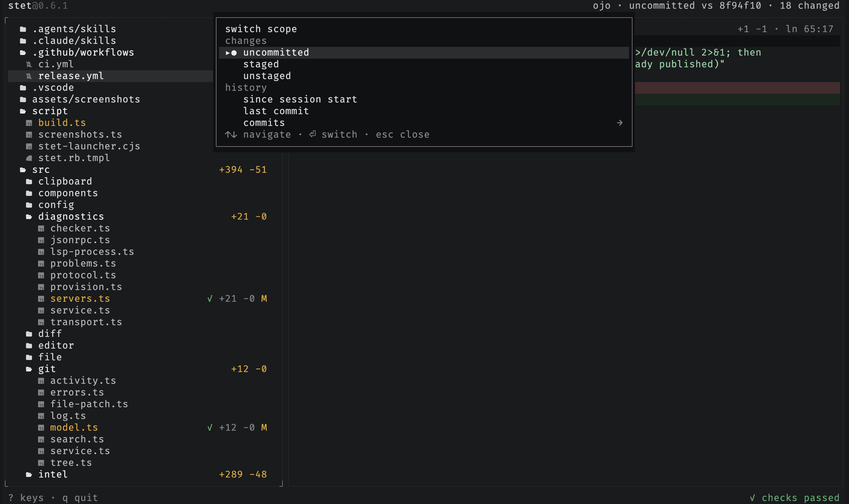Click the checker.ts file icon

pyautogui.click(x=41, y=228)
